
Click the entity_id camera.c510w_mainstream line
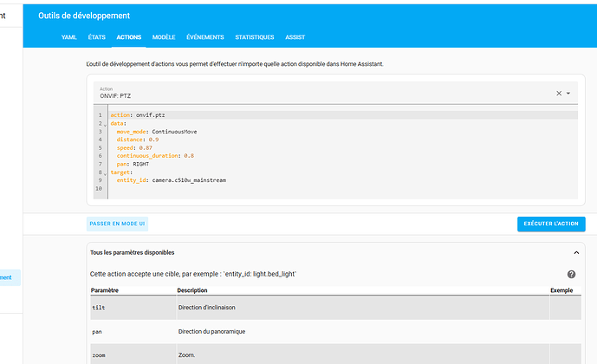pyautogui.click(x=171, y=180)
